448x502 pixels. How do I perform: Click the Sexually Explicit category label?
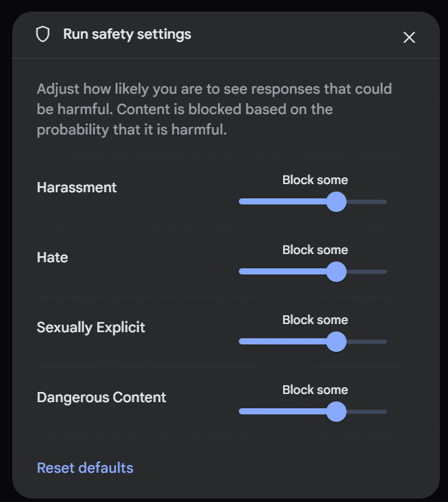tap(91, 327)
